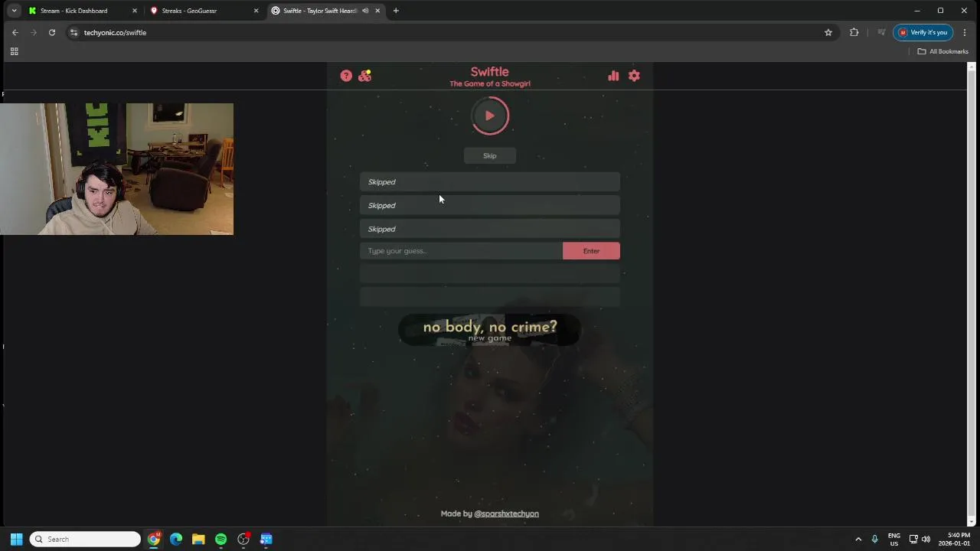Open File Explorer from the taskbar
The height and width of the screenshot is (551, 980).
pyautogui.click(x=198, y=539)
